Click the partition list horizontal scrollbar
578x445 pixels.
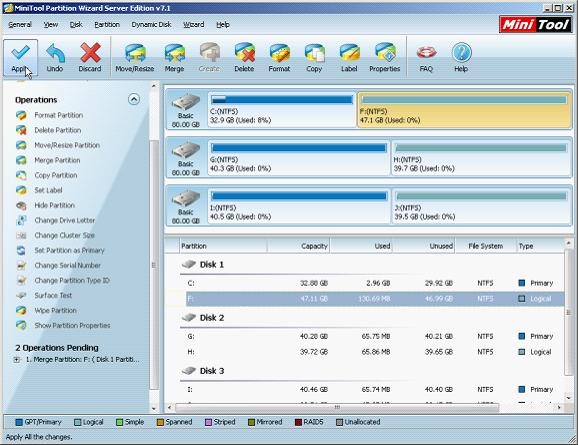(337, 407)
